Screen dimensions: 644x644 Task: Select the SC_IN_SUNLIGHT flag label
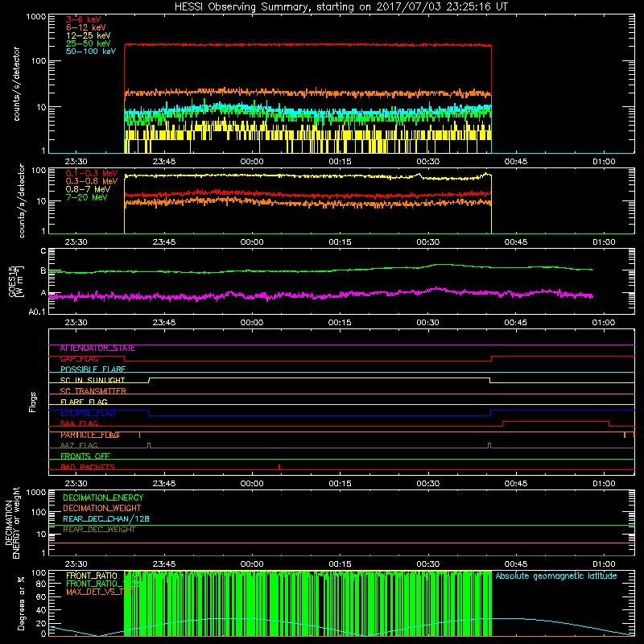pyautogui.click(x=93, y=380)
